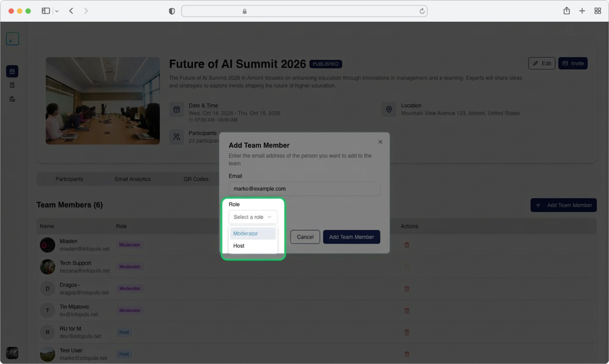Click the Safari sidebar toggle icon

(46, 11)
